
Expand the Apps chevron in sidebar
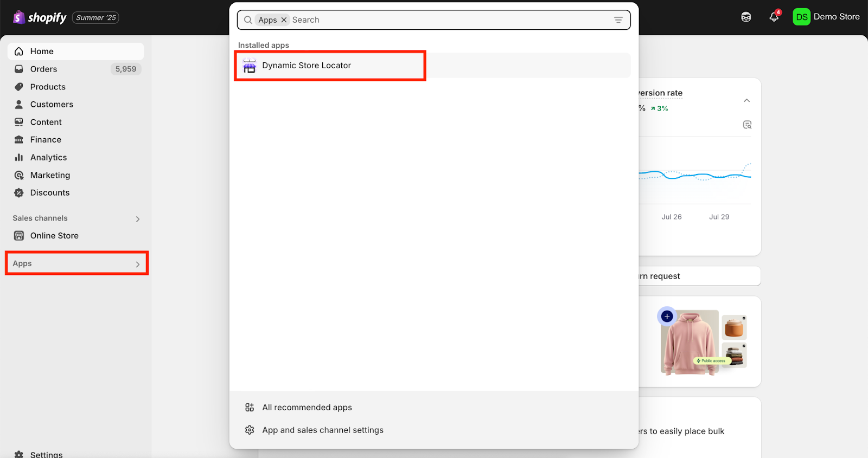[x=138, y=265]
